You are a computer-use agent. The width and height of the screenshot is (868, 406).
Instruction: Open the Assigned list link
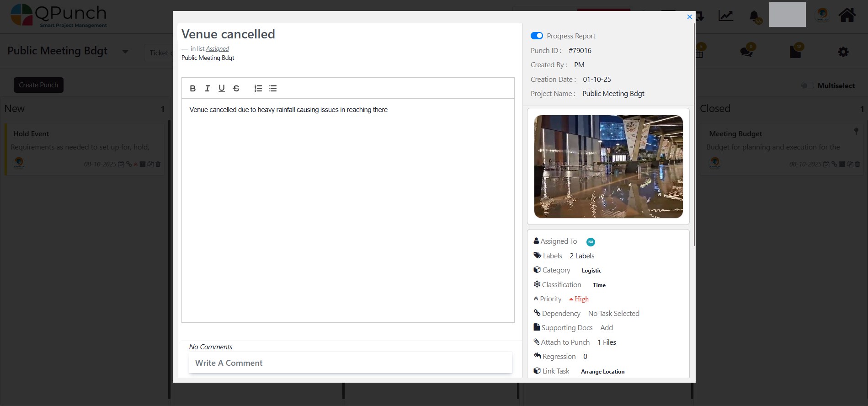[217, 48]
